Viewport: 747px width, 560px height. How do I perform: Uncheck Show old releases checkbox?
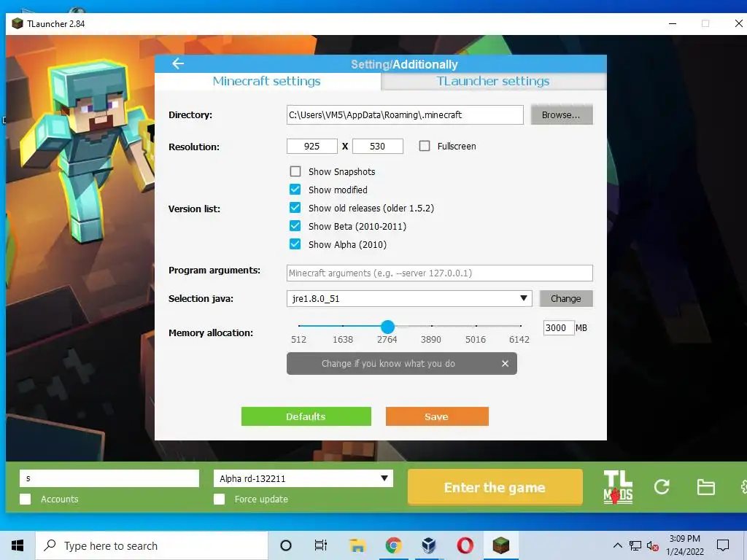coord(295,208)
